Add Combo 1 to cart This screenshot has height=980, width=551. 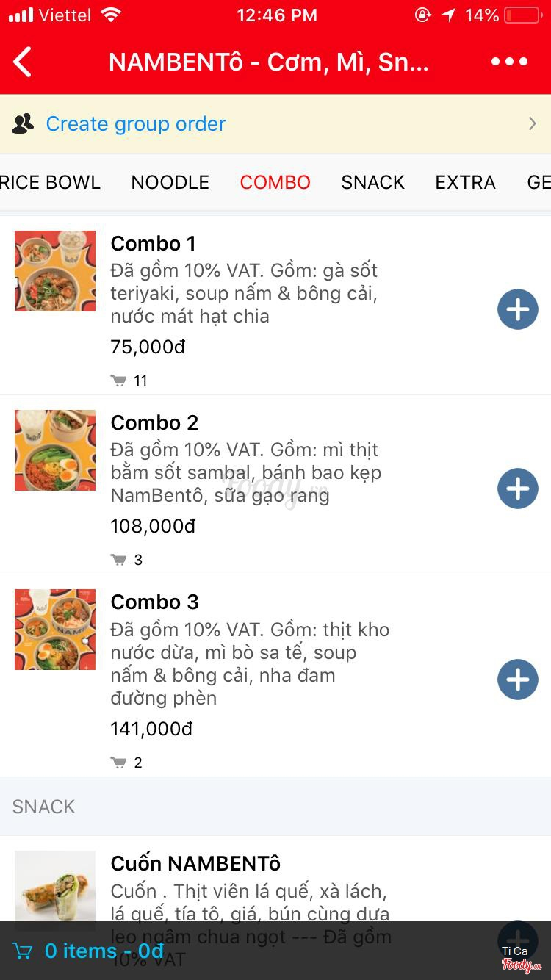pos(517,309)
